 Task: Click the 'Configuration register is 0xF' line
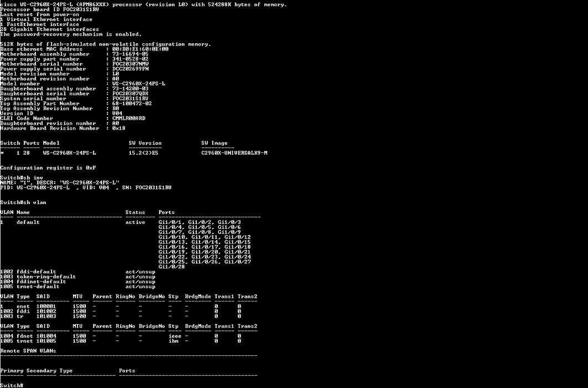tap(48, 168)
